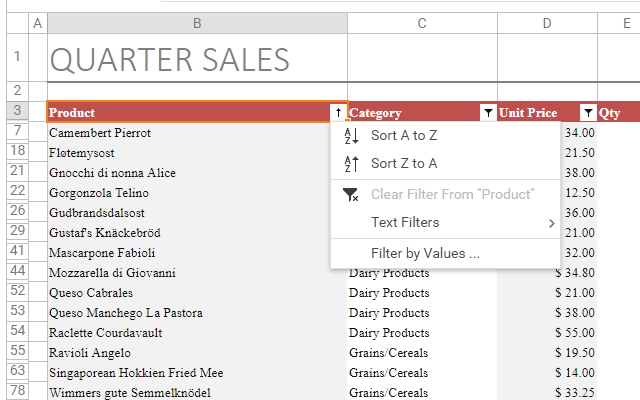
Task: Click the Ravioli Angelo product cell
Action: (x=197, y=353)
